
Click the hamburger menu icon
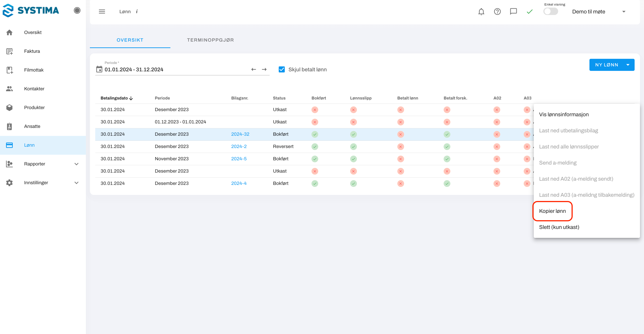click(102, 11)
